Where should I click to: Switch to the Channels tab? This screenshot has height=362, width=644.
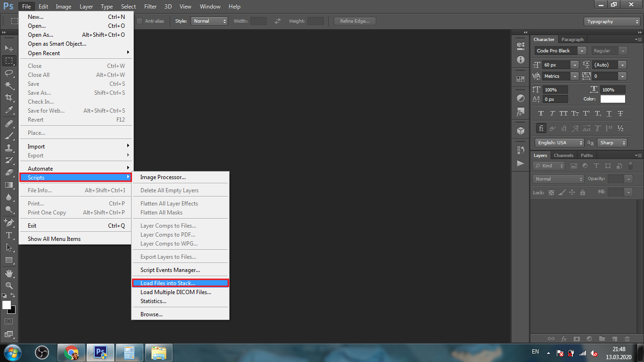[563, 156]
